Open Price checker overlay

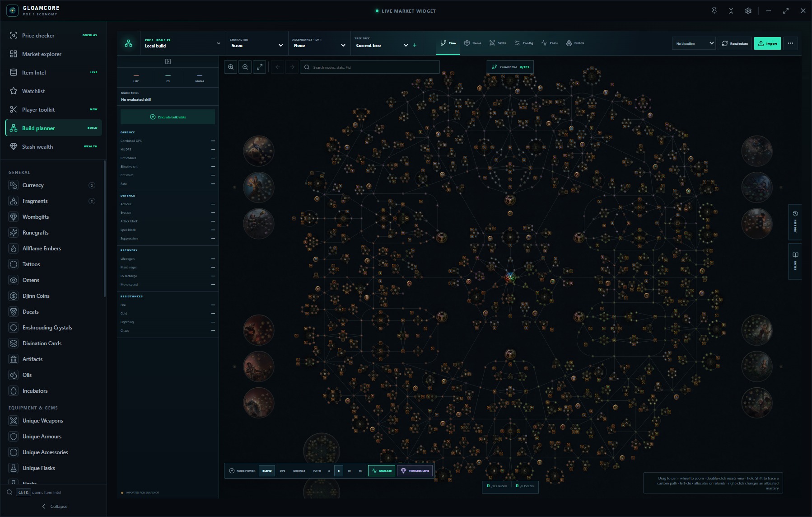(x=53, y=35)
